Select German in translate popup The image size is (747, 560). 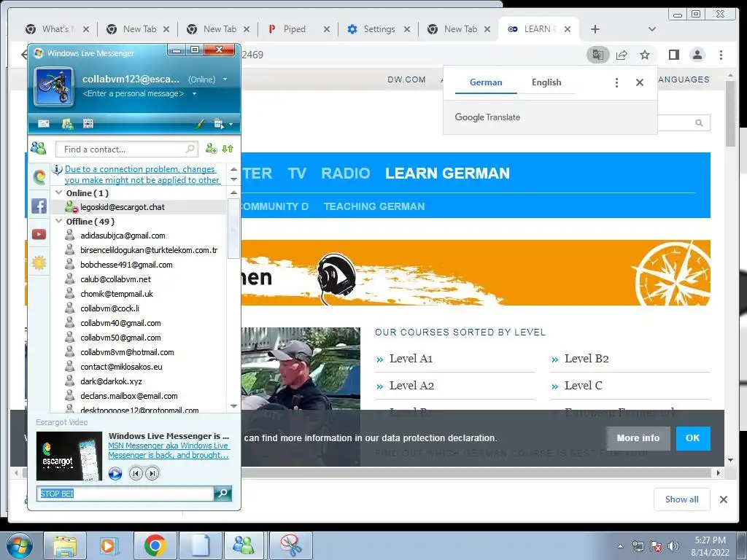[x=485, y=82]
